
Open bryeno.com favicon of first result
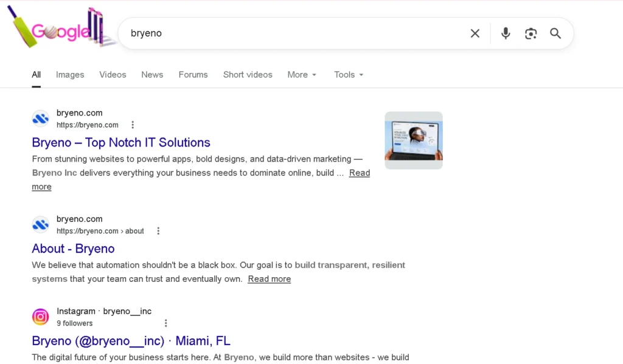(x=41, y=118)
